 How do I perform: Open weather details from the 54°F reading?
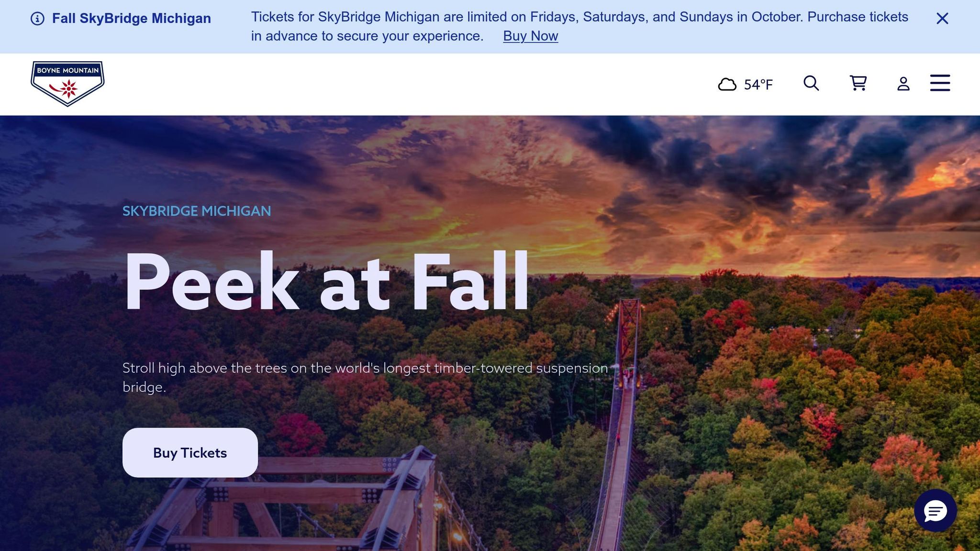758,85
